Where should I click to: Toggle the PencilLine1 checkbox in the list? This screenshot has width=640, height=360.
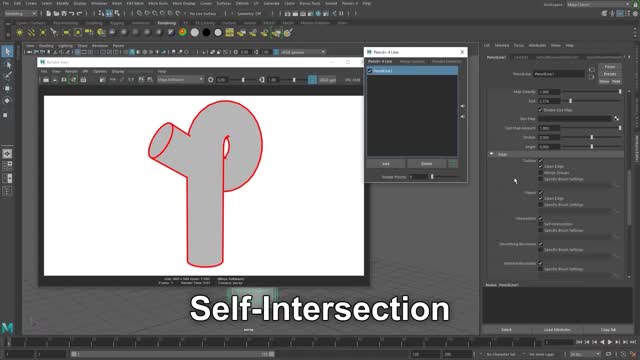click(x=370, y=71)
